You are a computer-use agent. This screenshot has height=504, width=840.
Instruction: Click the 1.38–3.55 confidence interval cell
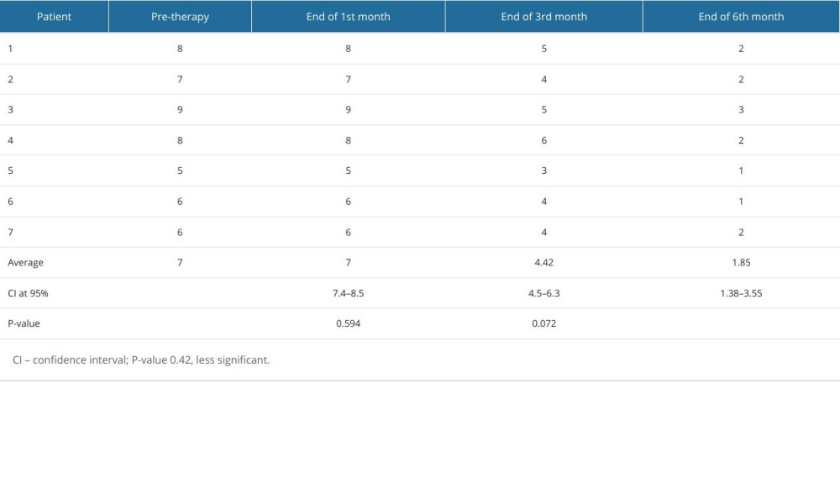pos(741,293)
